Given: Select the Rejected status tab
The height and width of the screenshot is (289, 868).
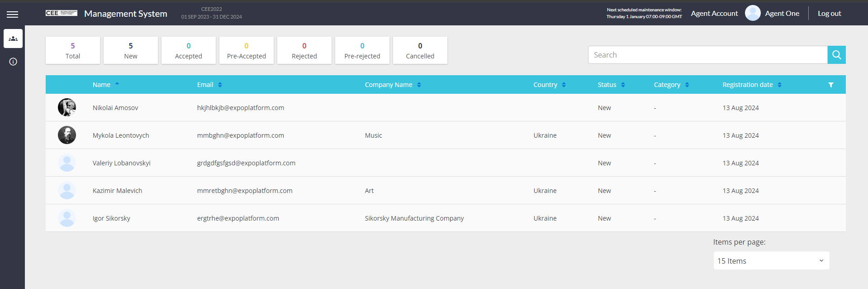Looking at the screenshot, I should click(x=304, y=50).
